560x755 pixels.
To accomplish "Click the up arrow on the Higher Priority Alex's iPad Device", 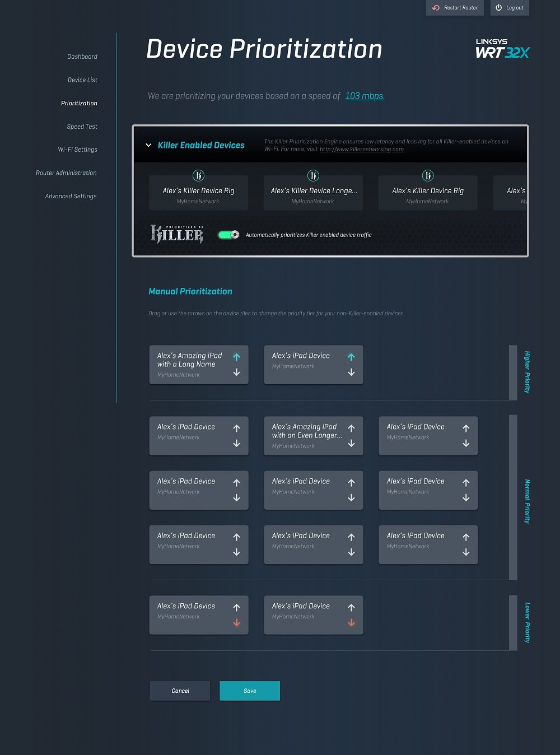I will 351,357.
